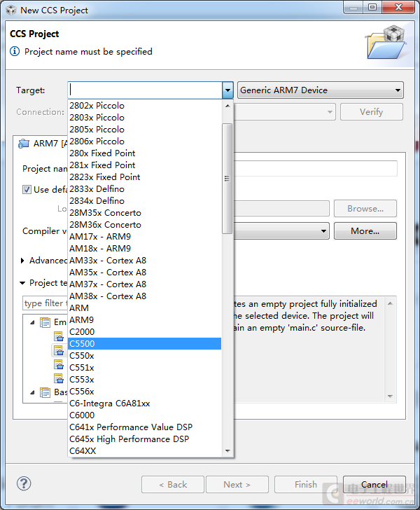
Task: Select ARM9 from the target list
Action: point(145,320)
